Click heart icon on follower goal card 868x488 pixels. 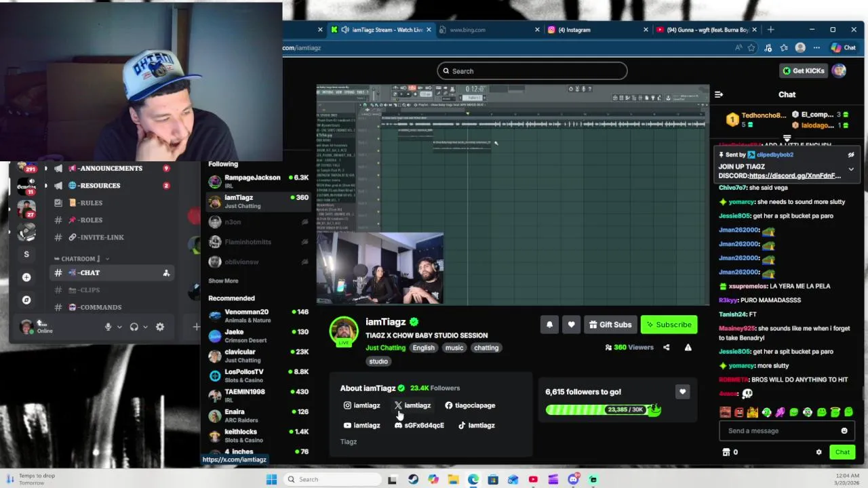[682, 392]
